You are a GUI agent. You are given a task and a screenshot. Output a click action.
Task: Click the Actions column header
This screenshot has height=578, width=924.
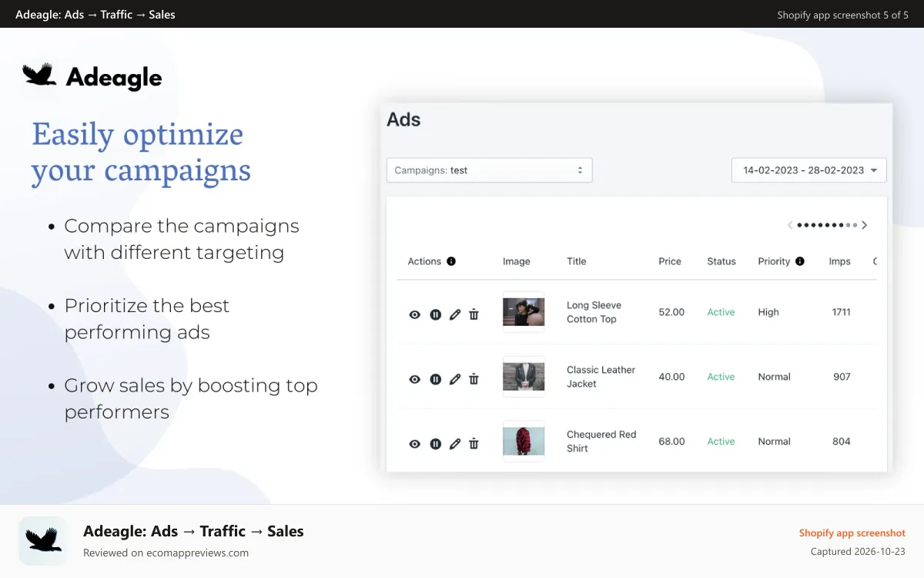point(424,261)
